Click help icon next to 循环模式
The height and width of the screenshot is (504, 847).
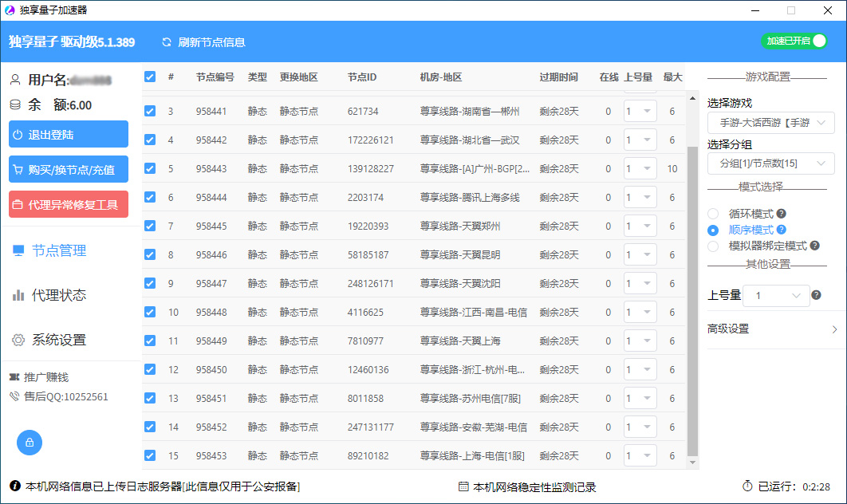pos(781,214)
